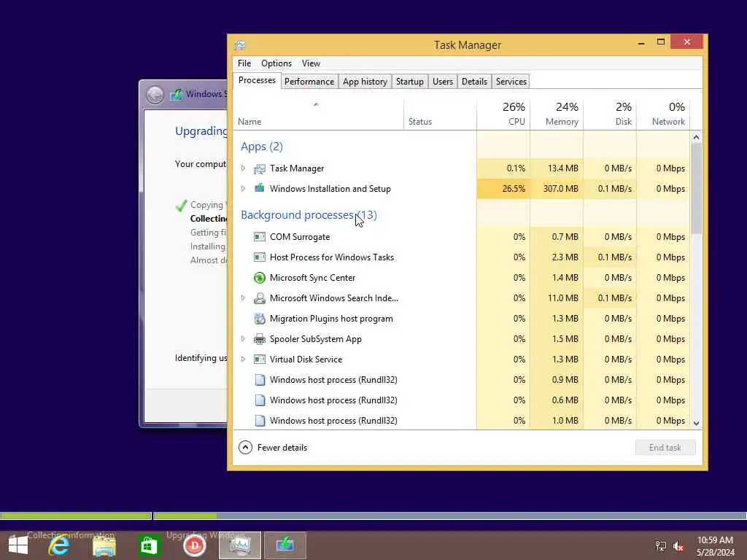747x560 pixels.
Task: Click the Microsoft Windows Search Indexer icon
Action: point(259,298)
